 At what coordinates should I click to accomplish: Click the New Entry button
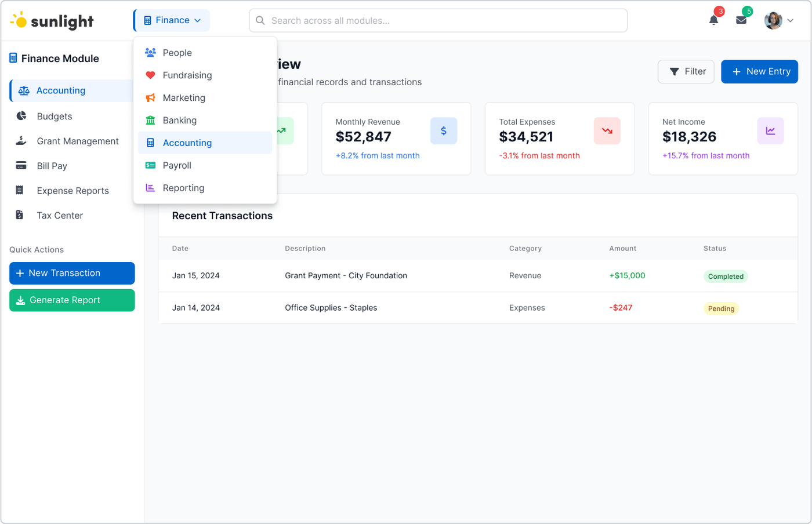pos(759,71)
